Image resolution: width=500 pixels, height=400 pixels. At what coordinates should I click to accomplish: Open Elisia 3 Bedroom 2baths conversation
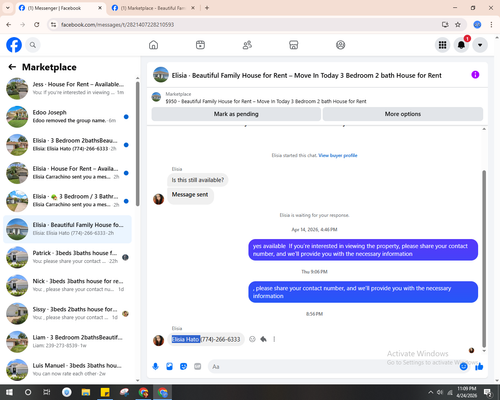[x=67, y=145]
